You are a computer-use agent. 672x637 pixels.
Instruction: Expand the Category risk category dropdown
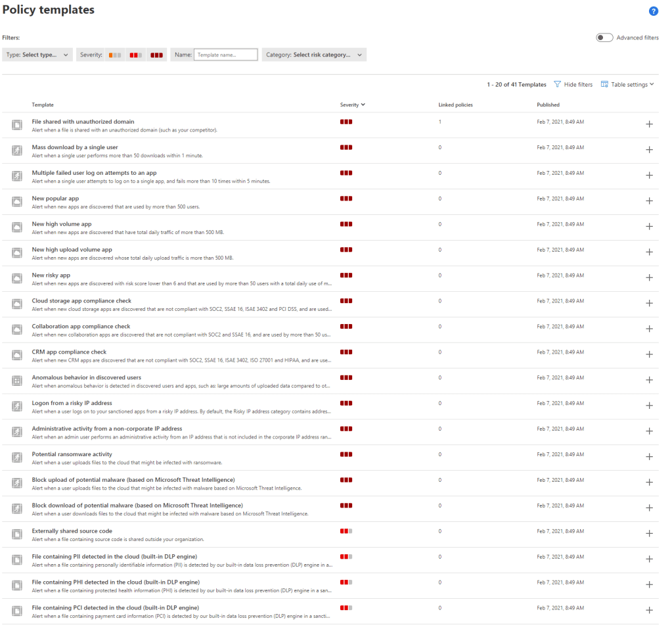(x=314, y=55)
